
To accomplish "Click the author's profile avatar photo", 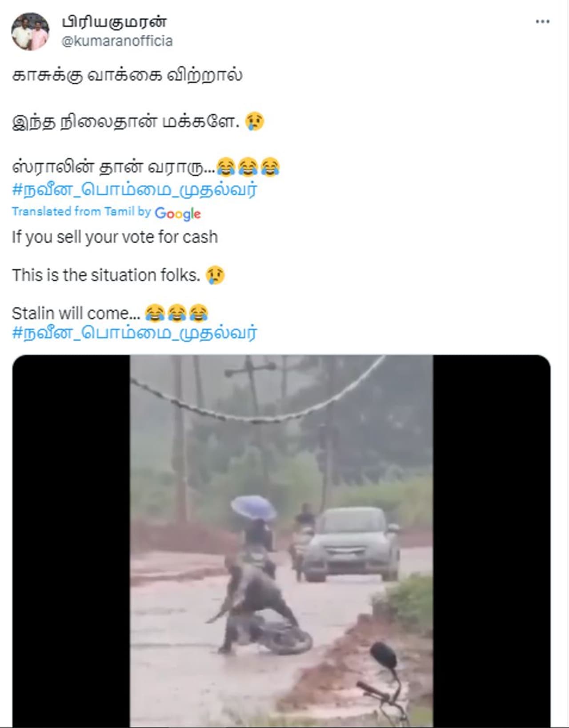I will (x=30, y=31).
